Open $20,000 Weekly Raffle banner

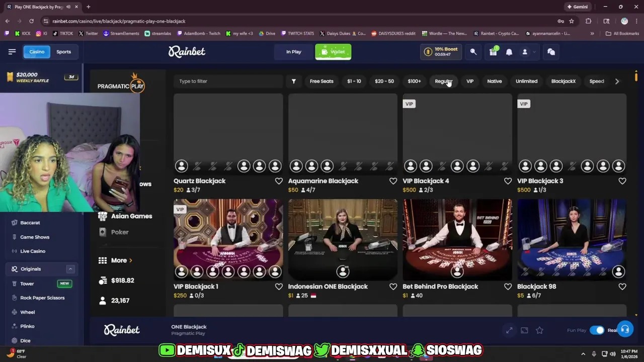point(41,77)
